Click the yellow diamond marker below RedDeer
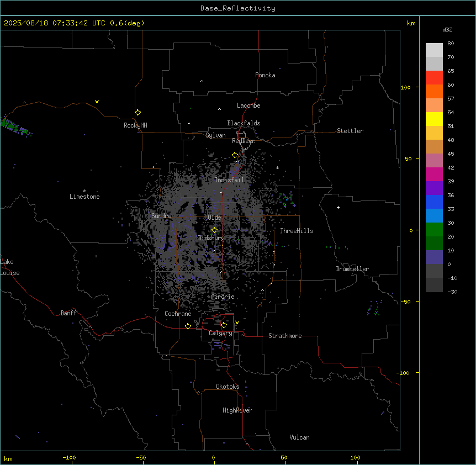 235,155
